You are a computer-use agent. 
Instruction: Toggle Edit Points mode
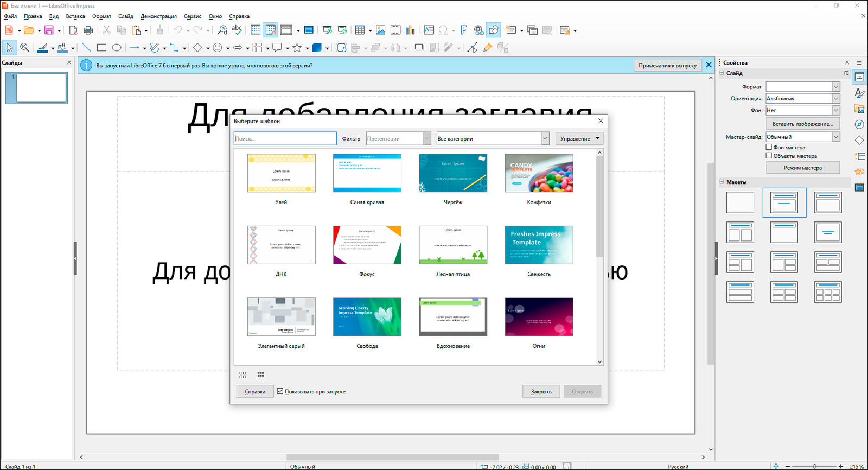tap(473, 48)
